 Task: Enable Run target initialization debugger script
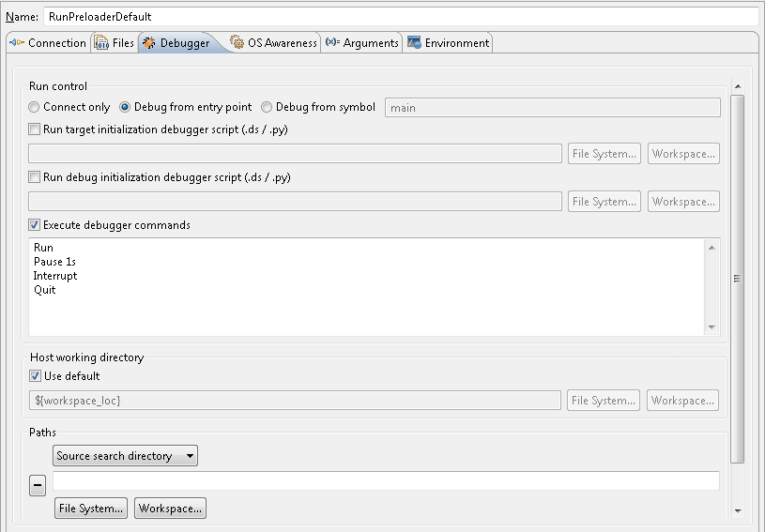(34, 129)
